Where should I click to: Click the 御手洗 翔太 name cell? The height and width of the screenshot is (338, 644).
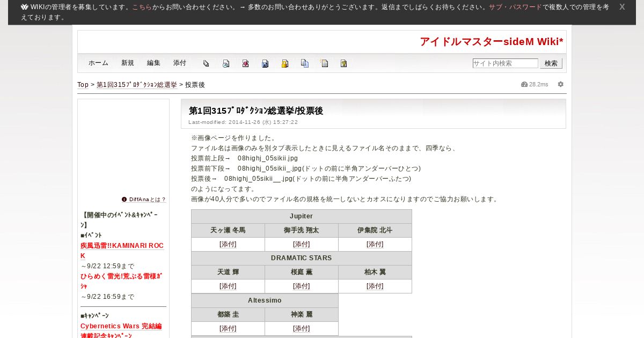click(302, 230)
